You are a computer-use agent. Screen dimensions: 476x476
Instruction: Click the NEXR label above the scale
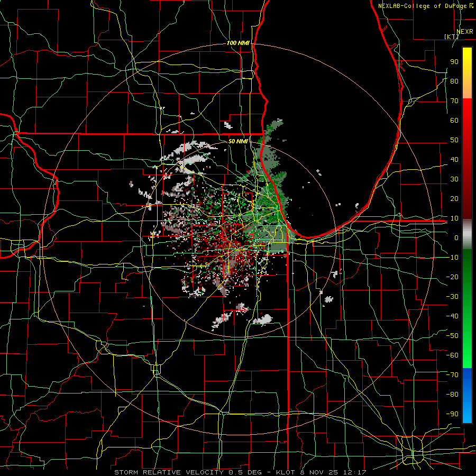[x=464, y=31]
